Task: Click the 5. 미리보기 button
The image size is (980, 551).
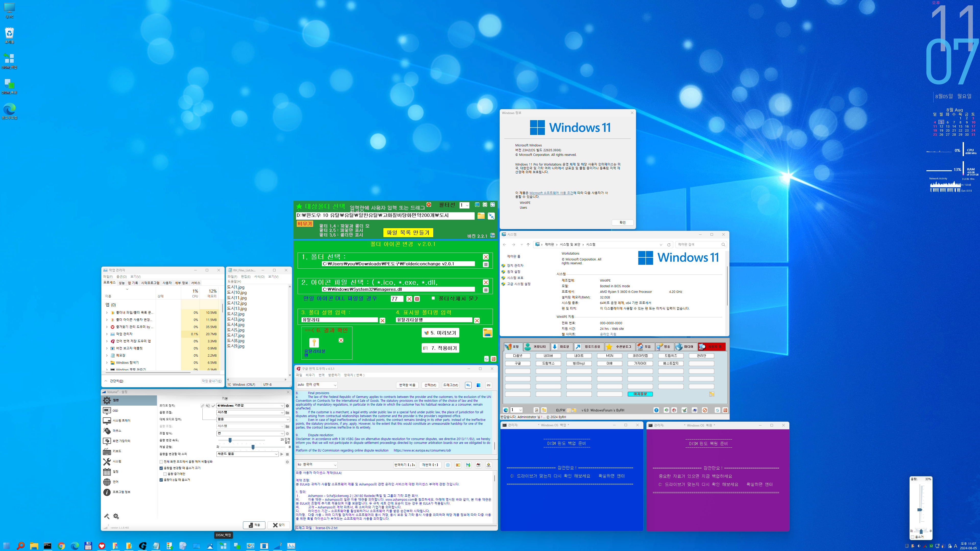Action: click(440, 333)
